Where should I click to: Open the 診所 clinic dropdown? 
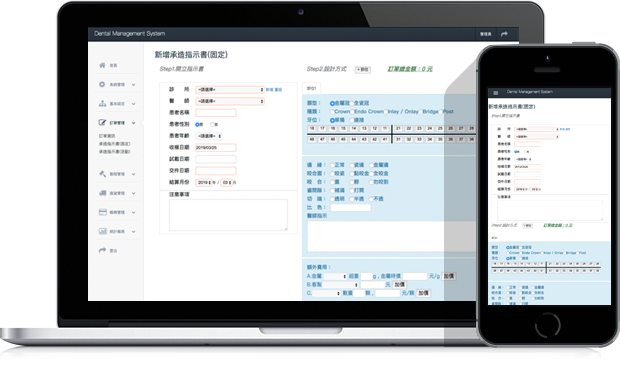[230, 90]
